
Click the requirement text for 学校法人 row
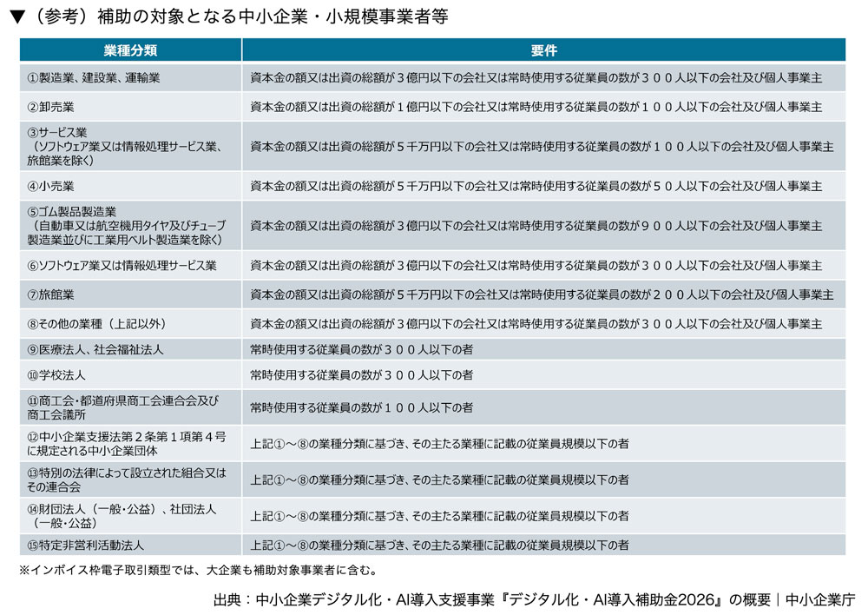click(x=361, y=375)
